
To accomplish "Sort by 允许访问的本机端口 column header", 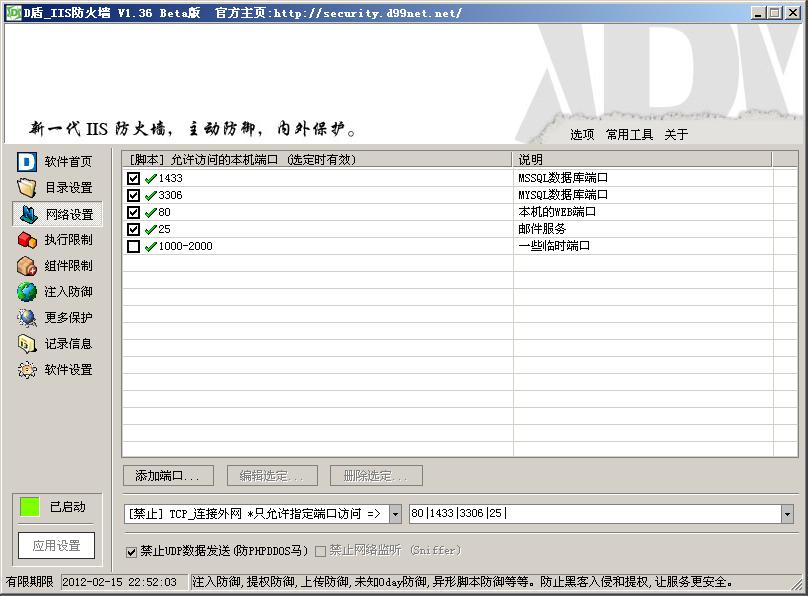I will (x=317, y=160).
